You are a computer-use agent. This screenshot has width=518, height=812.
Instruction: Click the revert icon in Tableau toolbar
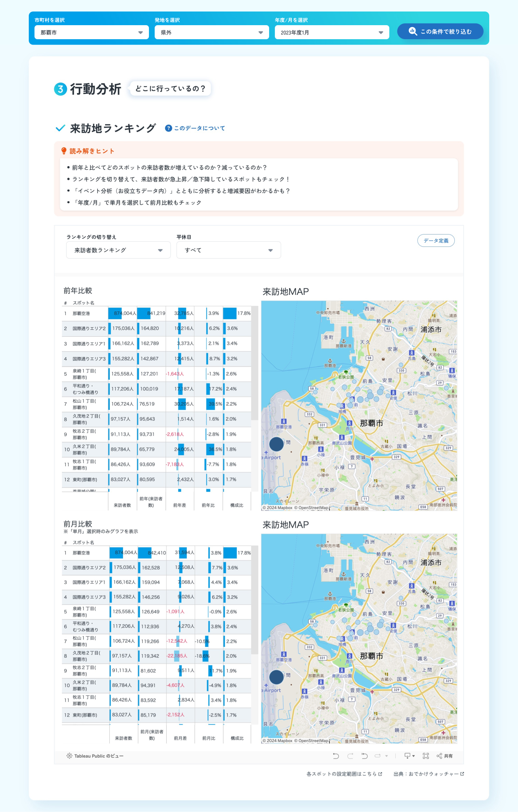(x=364, y=756)
